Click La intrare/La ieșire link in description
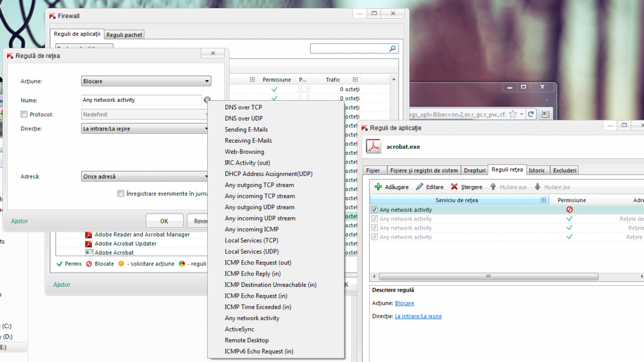This screenshot has width=644, height=362. point(418,316)
